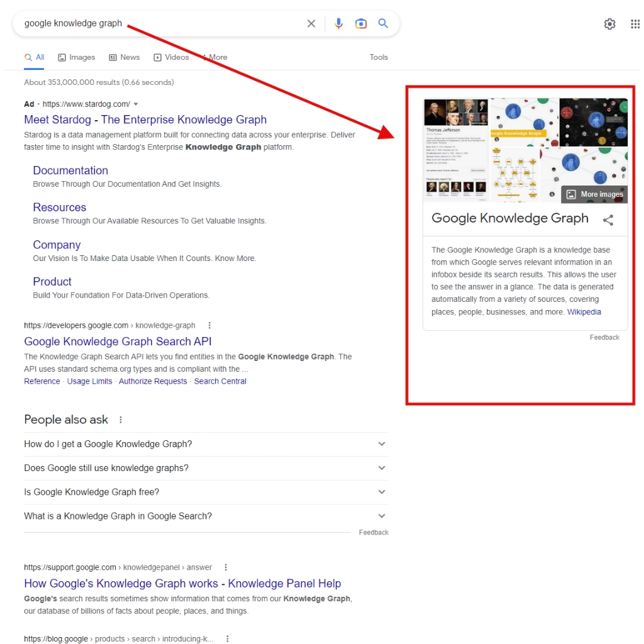Follow the Search Central sublink

220,381
